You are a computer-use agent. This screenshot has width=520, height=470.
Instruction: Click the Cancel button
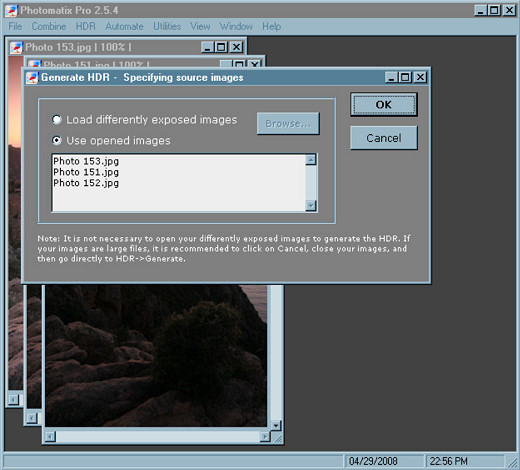[x=384, y=138]
